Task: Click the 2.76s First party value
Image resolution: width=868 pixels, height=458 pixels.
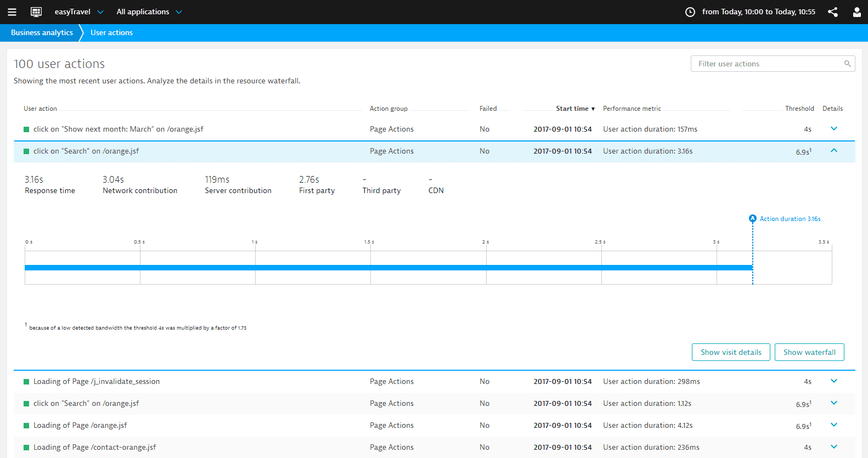Action: pos(309,180)
